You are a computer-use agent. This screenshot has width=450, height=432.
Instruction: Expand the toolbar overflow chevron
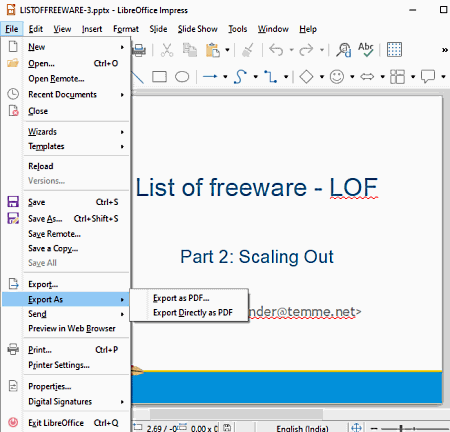click(x=445, y=50)
